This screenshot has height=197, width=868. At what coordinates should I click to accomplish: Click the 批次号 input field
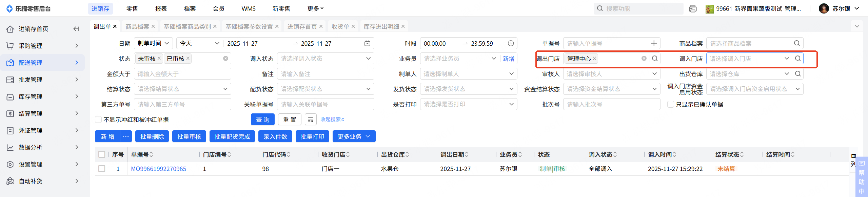[612, 104]
